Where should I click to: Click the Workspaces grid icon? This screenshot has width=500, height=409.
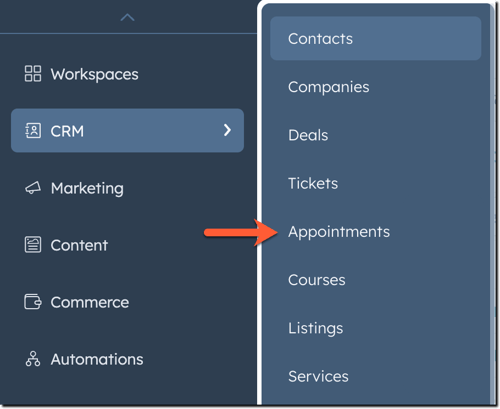pyautogui.click(x=33, y=74)
